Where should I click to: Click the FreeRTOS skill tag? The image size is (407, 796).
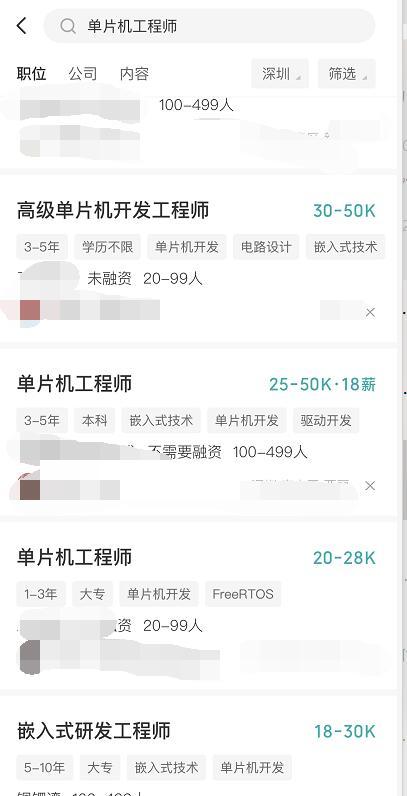point(243,594)
